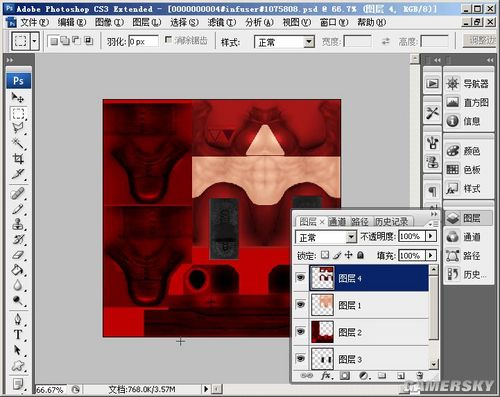This screenshot has width=500, height=397.
Task: Expand the 不透明度 opacity arrow
Action: coord(431,236)
